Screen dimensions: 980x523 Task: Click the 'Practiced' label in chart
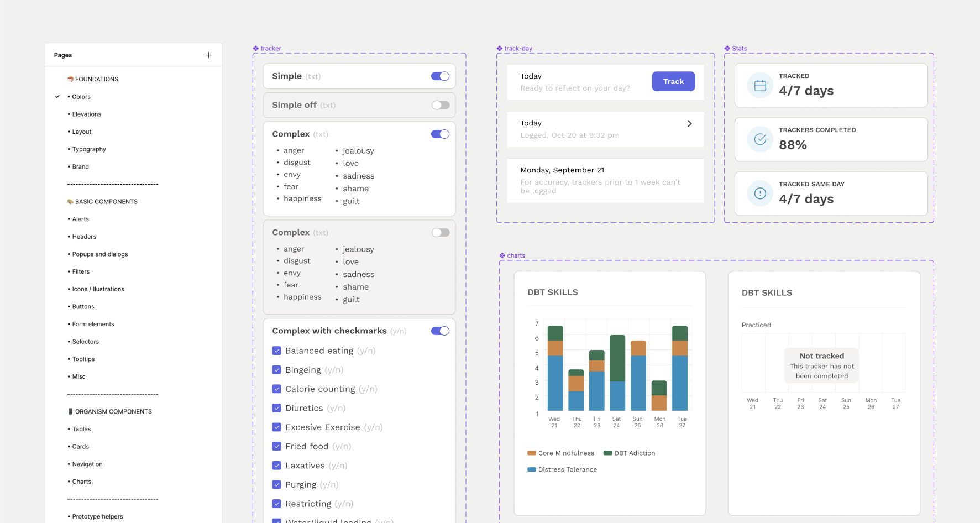click(x=756, y=325)
